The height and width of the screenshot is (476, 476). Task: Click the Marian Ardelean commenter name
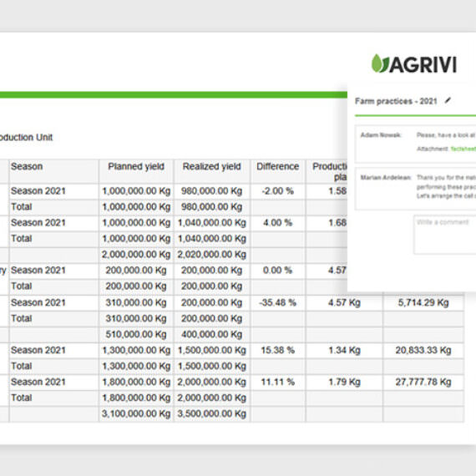point(386,177)
